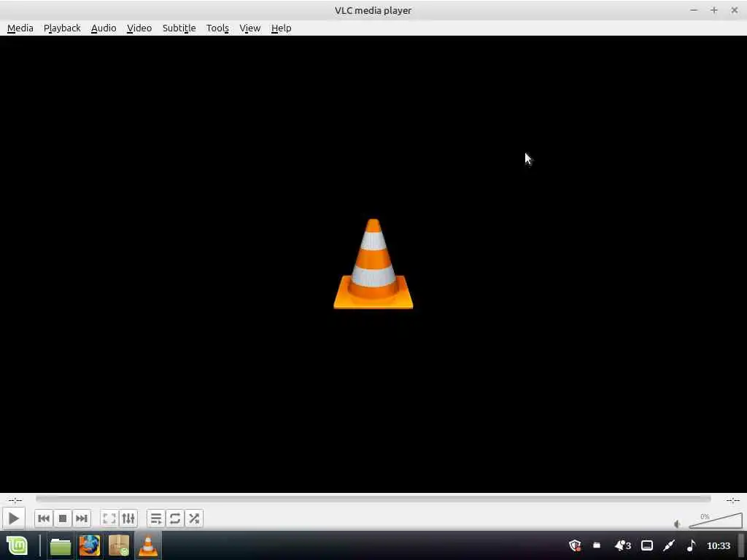This screenshot has width=747, height=560.
Task: Open notifications bell tray icon
Action: coord(623,545)
